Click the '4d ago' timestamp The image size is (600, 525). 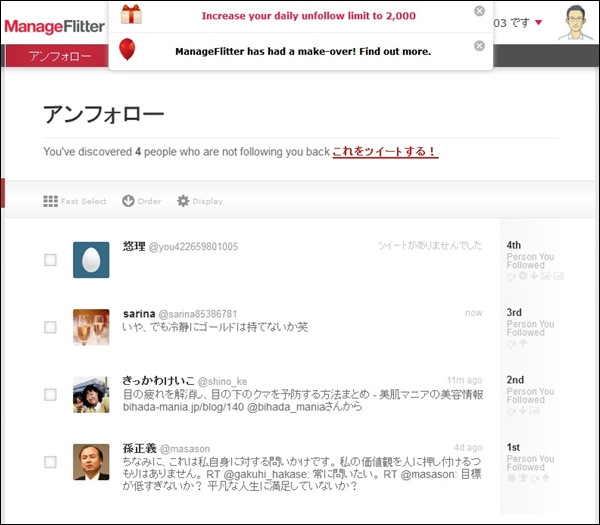click(468, 447)
